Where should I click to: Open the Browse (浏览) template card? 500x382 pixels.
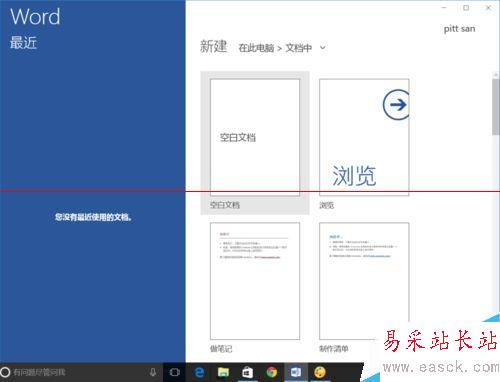pos(364,137)
